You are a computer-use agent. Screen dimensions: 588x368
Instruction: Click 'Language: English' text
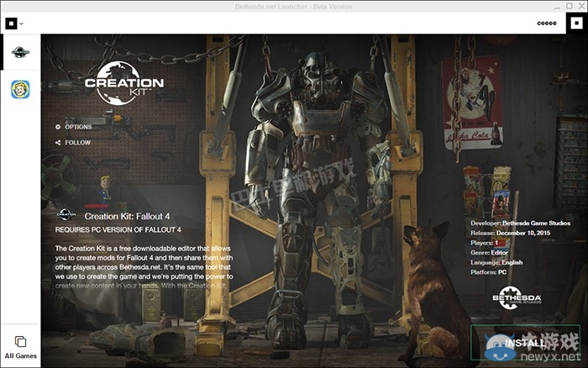(x=496, y=262)
